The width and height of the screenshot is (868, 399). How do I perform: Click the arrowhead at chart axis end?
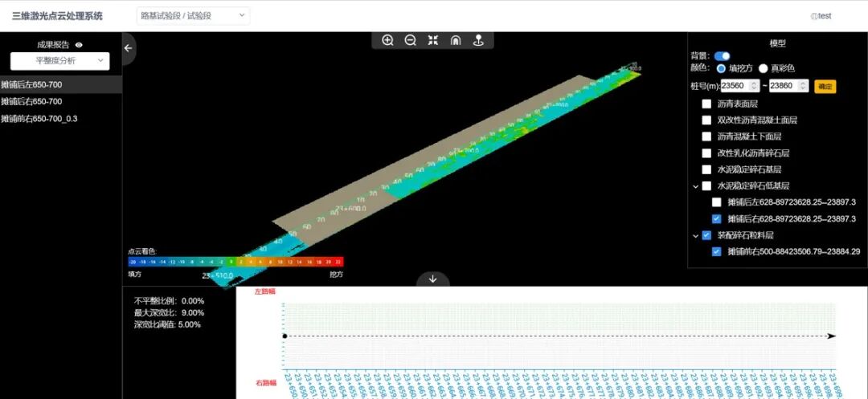[x=832, y=336]
